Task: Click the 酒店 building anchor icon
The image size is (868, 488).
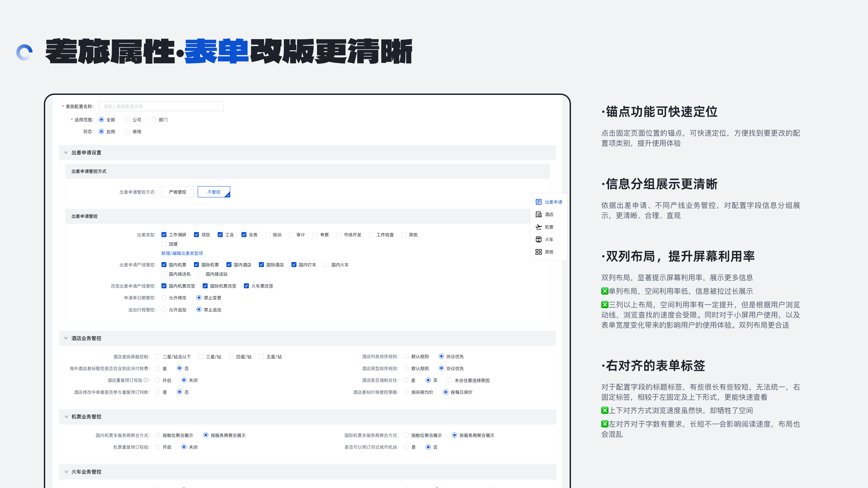Action: (538, 214)
